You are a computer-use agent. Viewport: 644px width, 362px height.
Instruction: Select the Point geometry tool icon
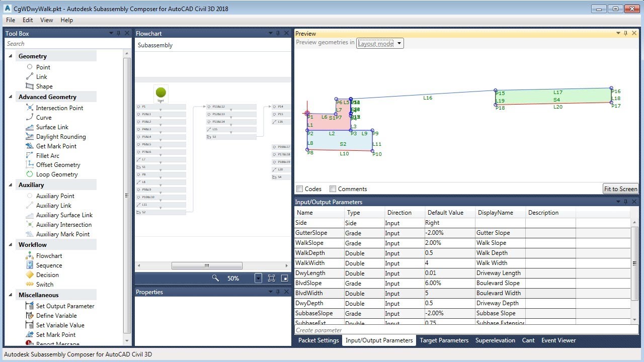(30, 67)
